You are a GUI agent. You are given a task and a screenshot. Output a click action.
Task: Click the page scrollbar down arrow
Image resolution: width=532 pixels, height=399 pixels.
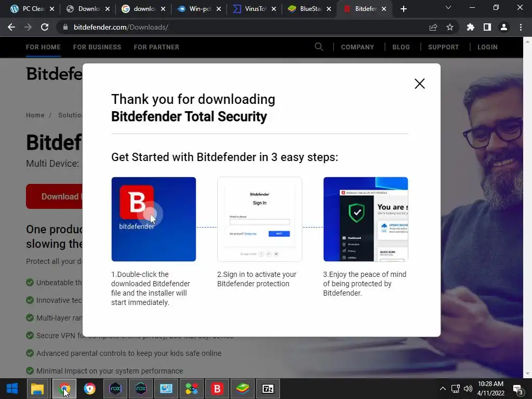tap(527, 374)
